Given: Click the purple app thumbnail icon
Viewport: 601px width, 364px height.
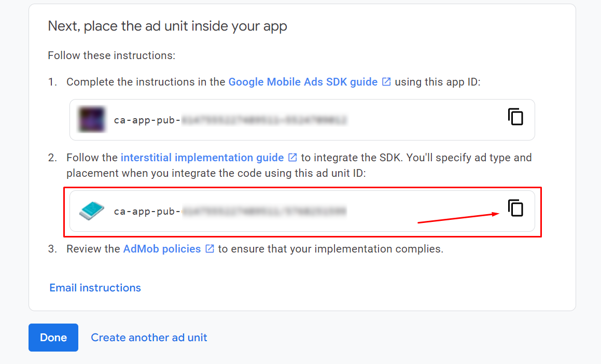Looking at the screenshot, I should (92, 120).
